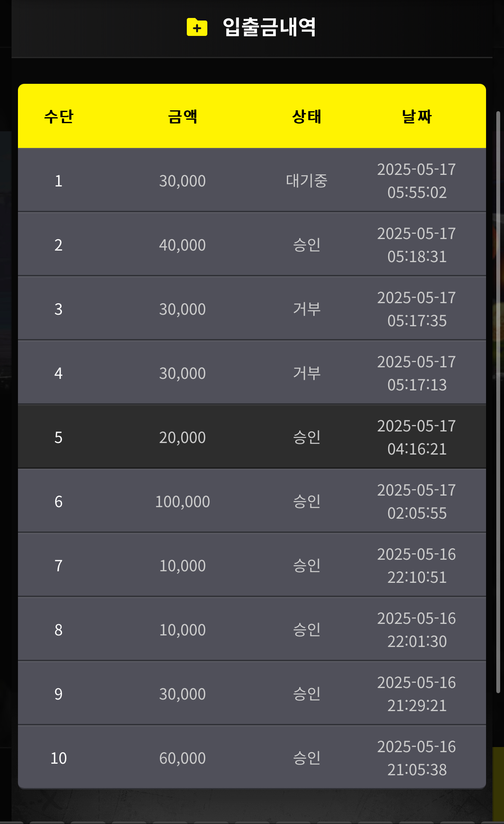The height and width of the screenshot is (824, 504).
Task: Click the date 2025-05-17 05:55:02 in row 1
Action: tap(417, 181)
